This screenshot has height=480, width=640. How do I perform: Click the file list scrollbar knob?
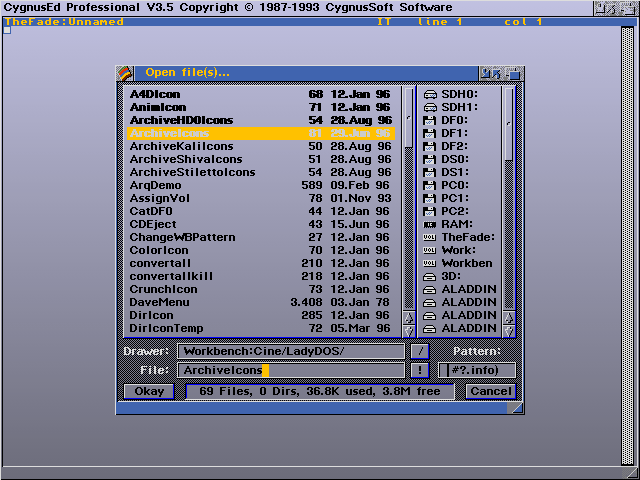[409, 118]
